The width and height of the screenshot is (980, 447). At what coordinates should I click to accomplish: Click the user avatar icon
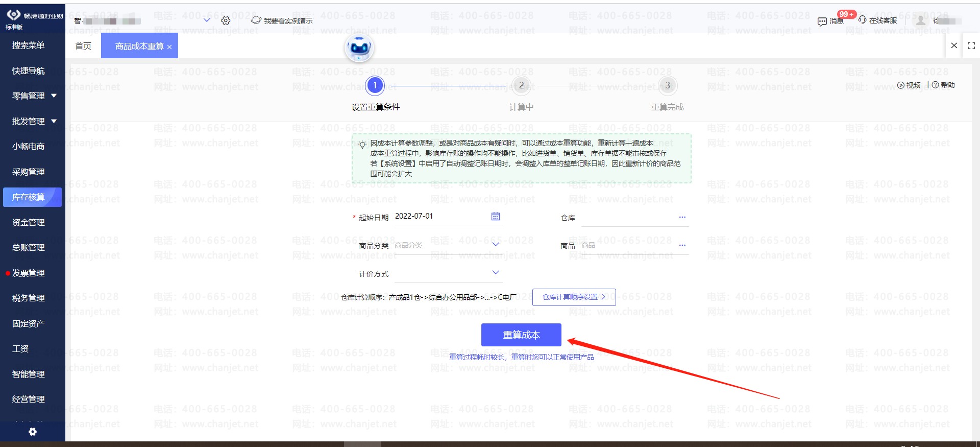click(x=921, y=20)
